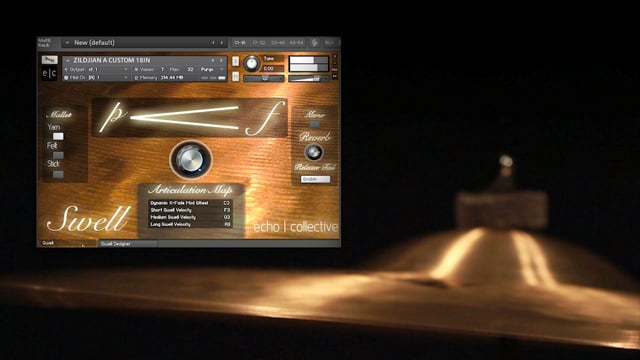Click the Solo button on instrument header

(236, 61)
